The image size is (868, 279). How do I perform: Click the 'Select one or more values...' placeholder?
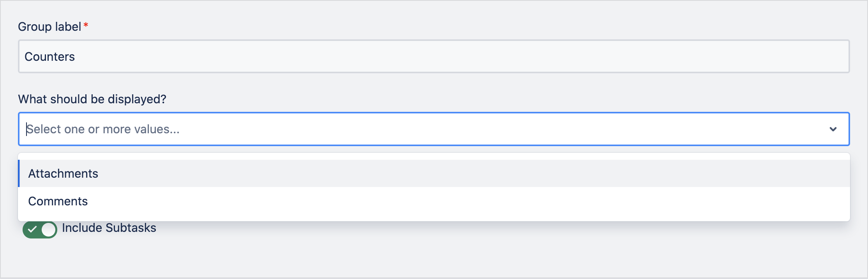103,129
